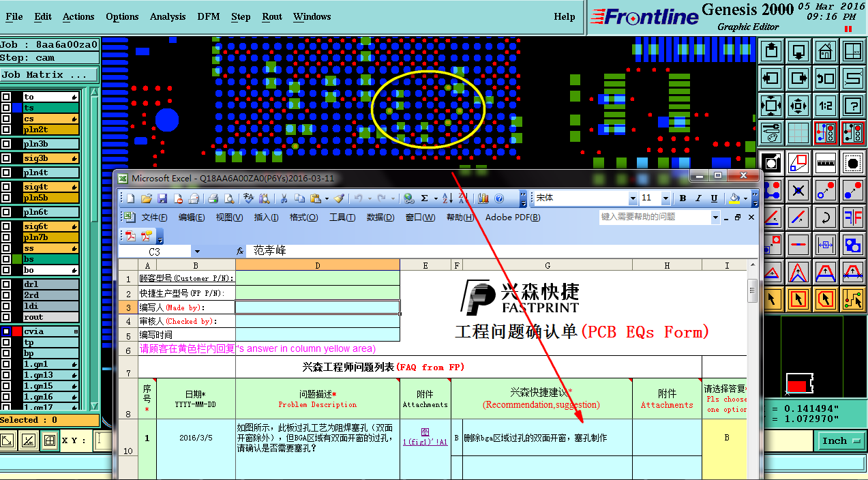The width and height of the screenshot is (868, 480).
Task: Click the pan down arrow tool
Action: click(x=798, y=50)
